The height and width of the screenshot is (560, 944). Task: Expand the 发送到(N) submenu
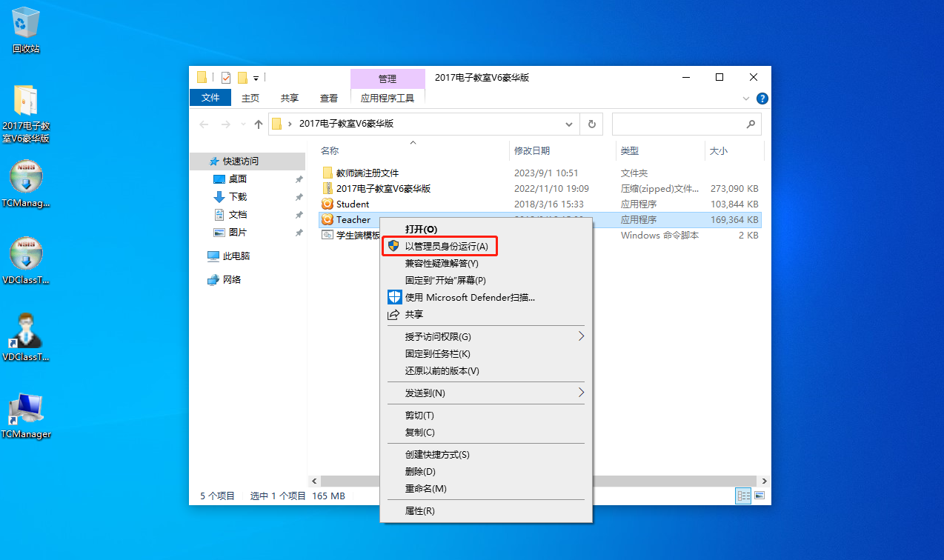485,393
